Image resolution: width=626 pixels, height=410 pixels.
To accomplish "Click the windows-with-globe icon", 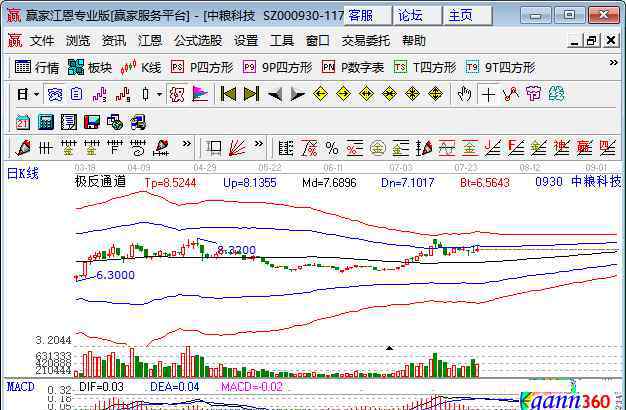I will pos(115,122).
